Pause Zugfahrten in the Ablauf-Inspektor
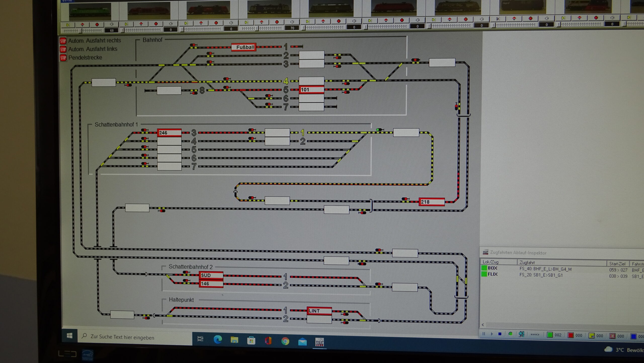This screenshot has width=644, height=363. click(x=483, y=334)
